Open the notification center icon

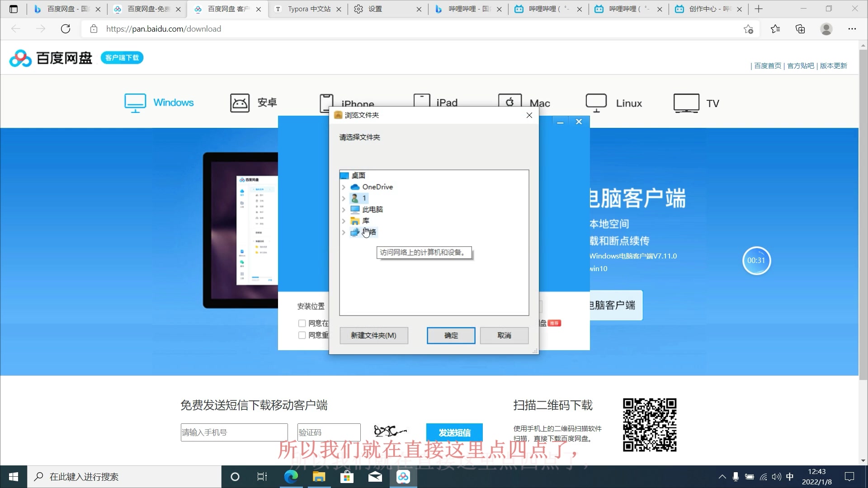tap(849, 477)
